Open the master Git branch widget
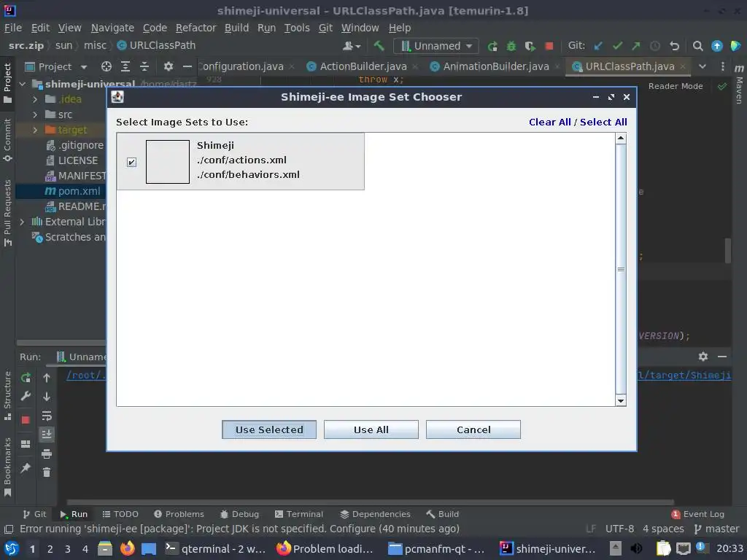The image size is (747, 560). tap(717, 529)
